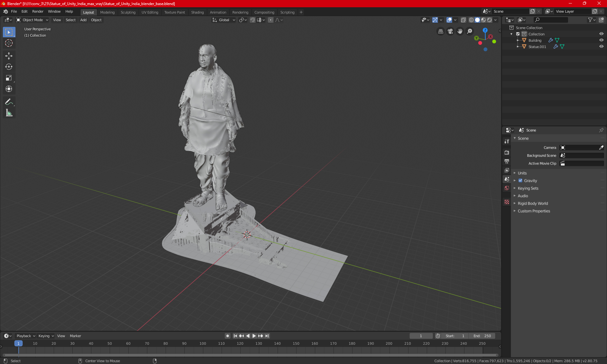Click the outliner search field
The image size is (607, 364).
(x=550, y=20)
